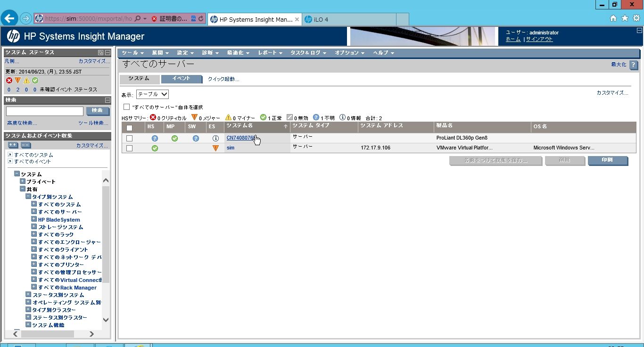Minimize the システム ステータス panel

(x=107, y=53)
